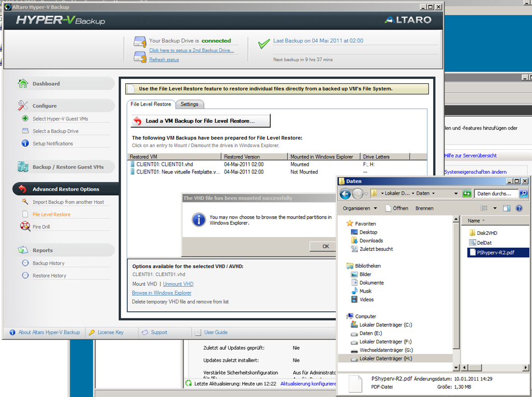Image resolution: width=532 pixels, height=397 pixels.
Task: Open Import Backup from another Host
Action: 68,202
